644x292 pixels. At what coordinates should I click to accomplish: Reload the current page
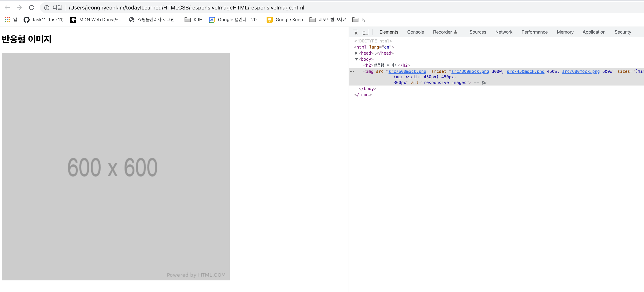tap(32, 7)
